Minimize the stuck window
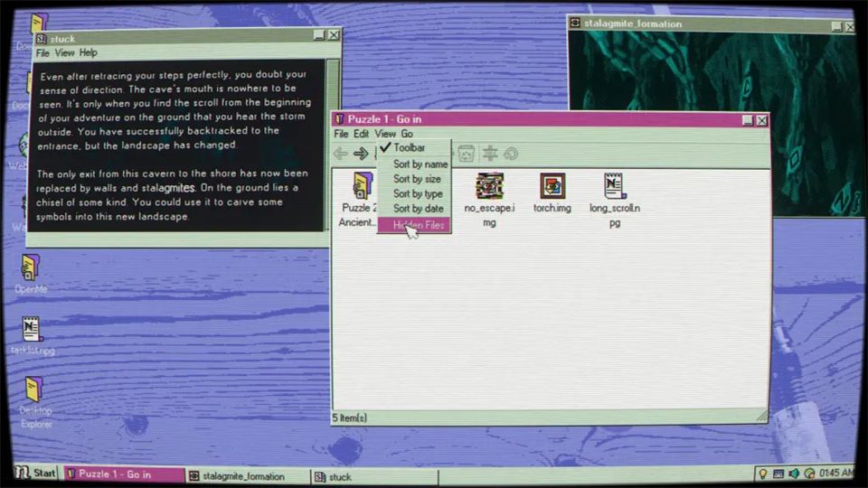 point(319,35)
